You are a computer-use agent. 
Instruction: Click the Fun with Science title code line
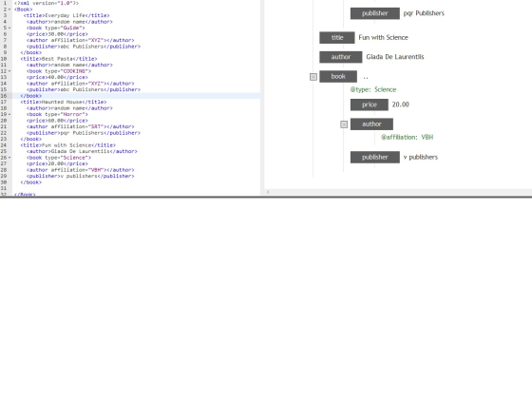(x=67, y=145)
